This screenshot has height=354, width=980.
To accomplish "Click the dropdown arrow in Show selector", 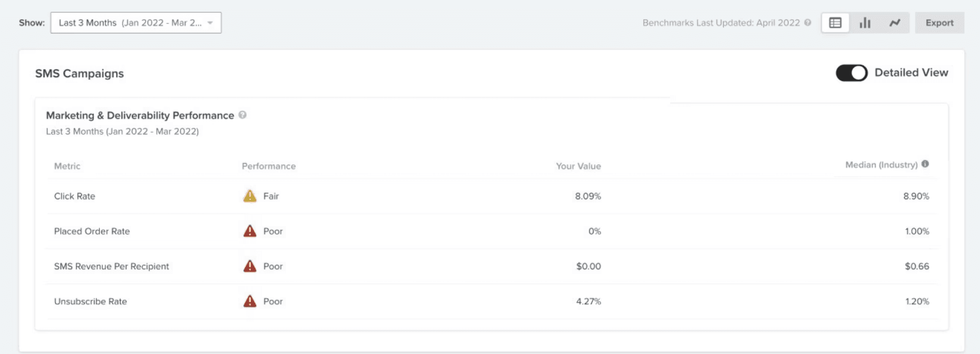I will [x=210, y=23].
